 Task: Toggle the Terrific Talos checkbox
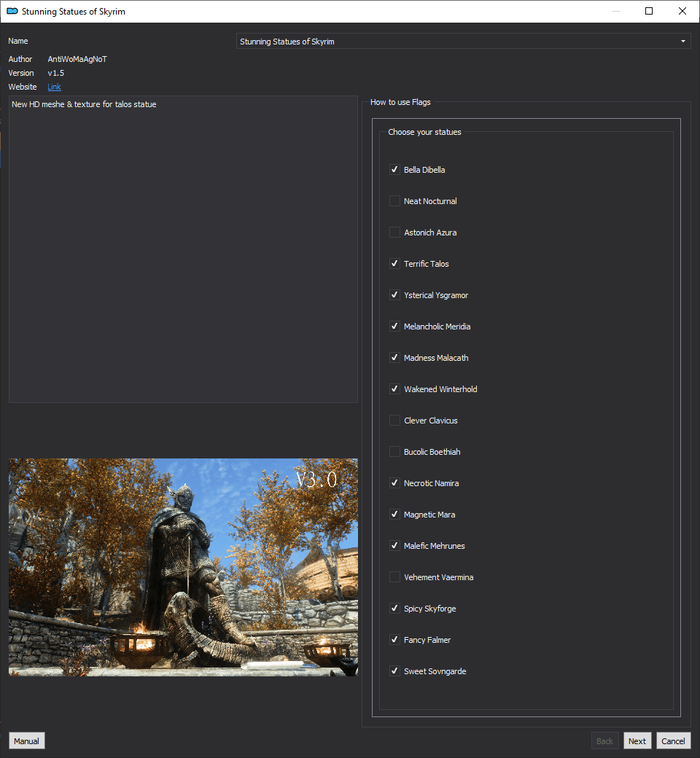coord(394,264)
